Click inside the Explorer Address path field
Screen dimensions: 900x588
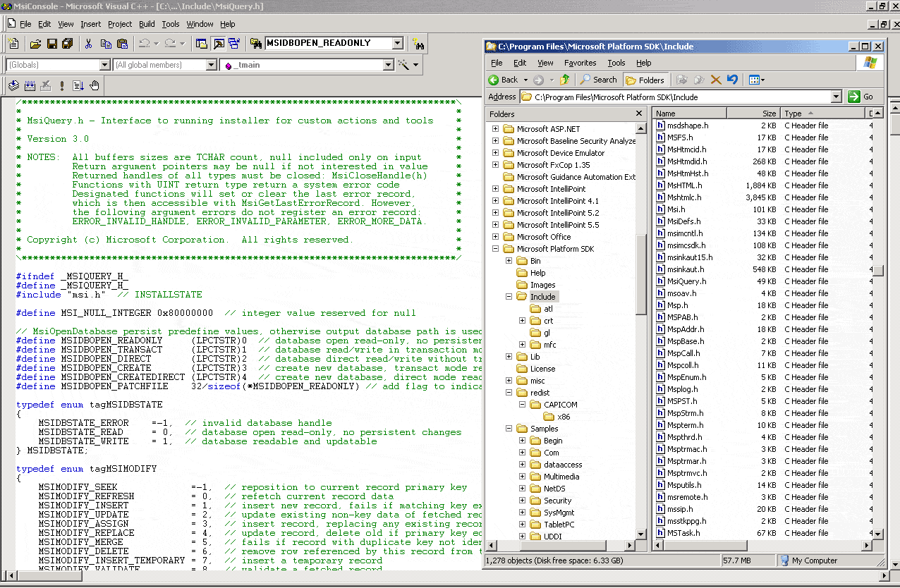[x=680, y=97]
